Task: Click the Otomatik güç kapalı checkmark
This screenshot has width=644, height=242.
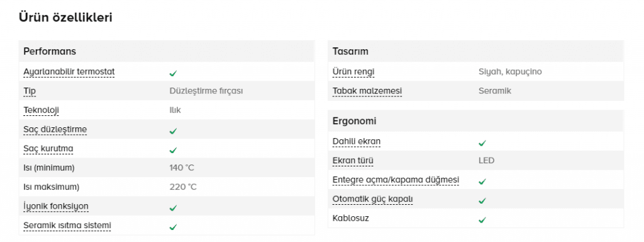Action: [x=482, y=201]
